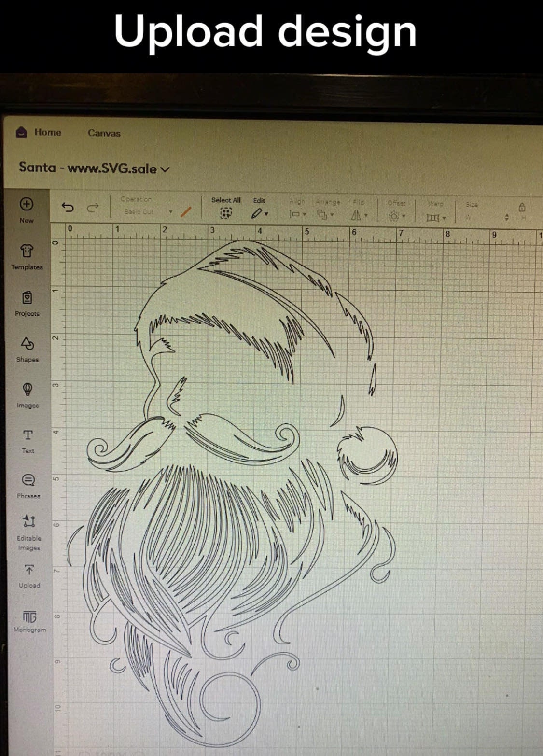Image resolution: width=543 pixels, height=756 pixels.
Task: Open the Templates panel in the sidebar
Action: coord(28,254)
